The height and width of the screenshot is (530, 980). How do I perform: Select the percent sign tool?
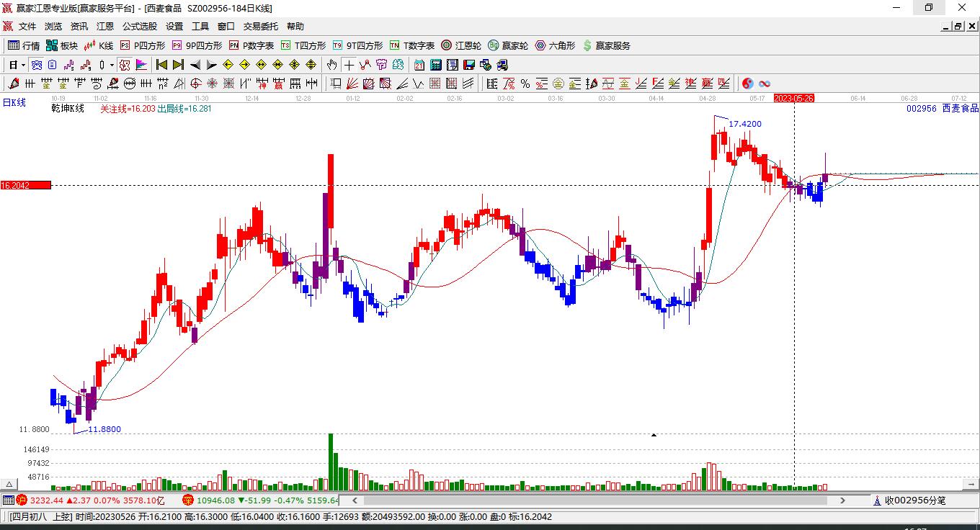[525, 84]
